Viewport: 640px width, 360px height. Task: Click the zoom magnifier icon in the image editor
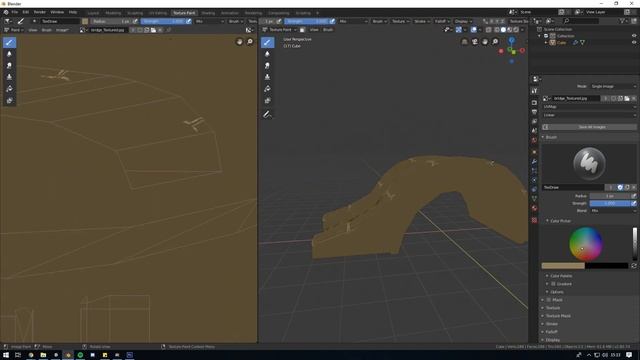tap(250, 42)
